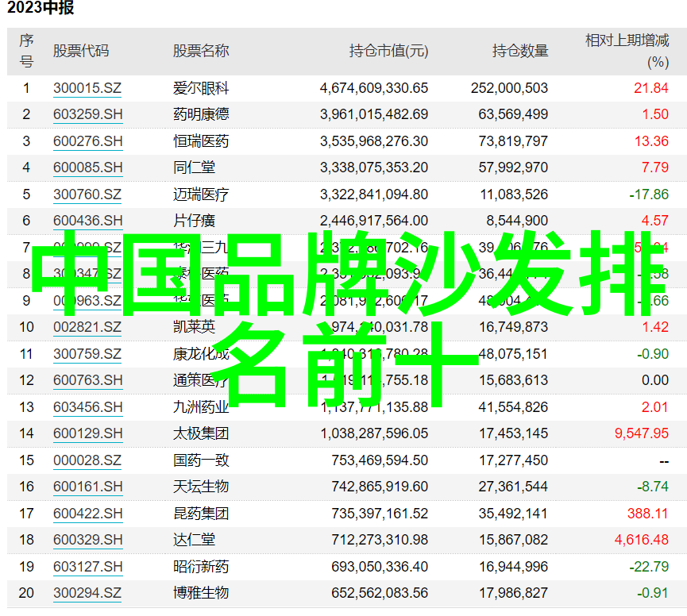Click the 序号 column header
This screenshot has width=687, height=616.
(26, 52)
